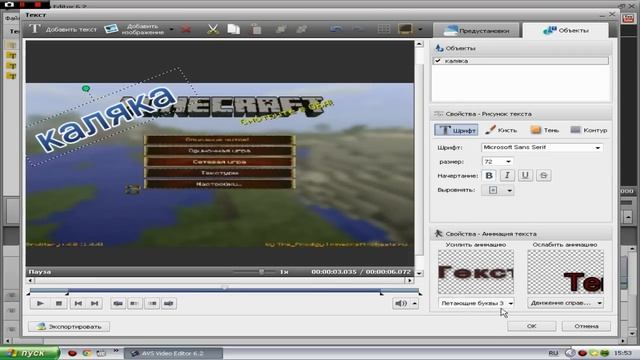Click the text alignment button

(x=493, y=190)
